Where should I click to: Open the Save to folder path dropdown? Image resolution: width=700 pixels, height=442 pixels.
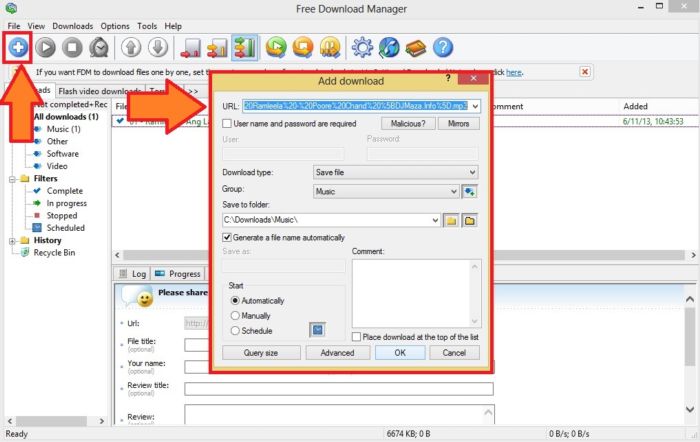coord(435,220)
